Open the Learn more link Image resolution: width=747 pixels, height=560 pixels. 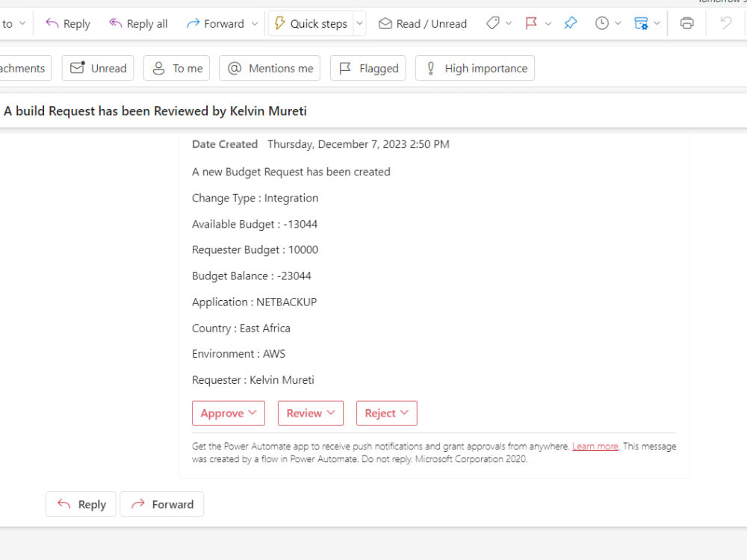[595, 447]
